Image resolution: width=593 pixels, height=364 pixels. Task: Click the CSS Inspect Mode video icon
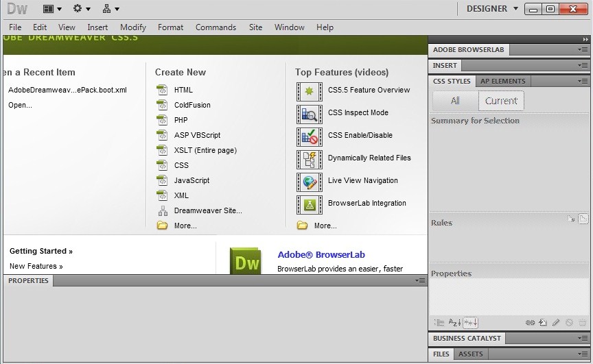310,114
